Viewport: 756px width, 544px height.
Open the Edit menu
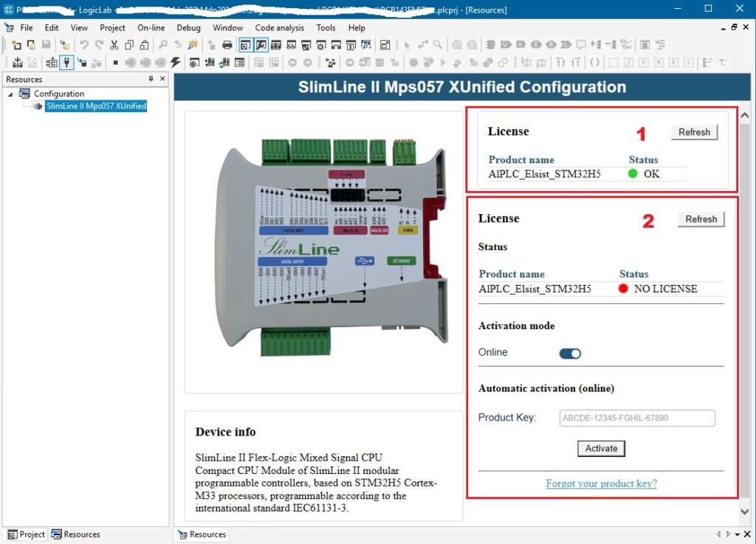click(52, 27)
